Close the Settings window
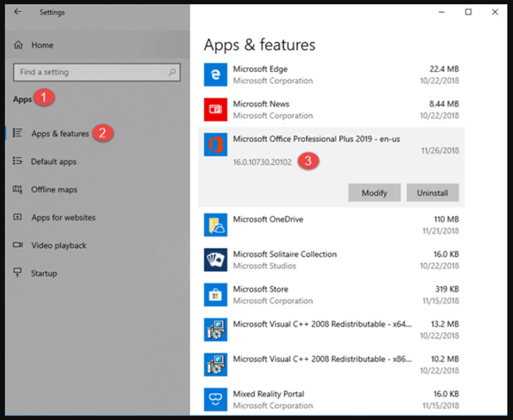Screen dimensions: 513x420 pos(495,12)
